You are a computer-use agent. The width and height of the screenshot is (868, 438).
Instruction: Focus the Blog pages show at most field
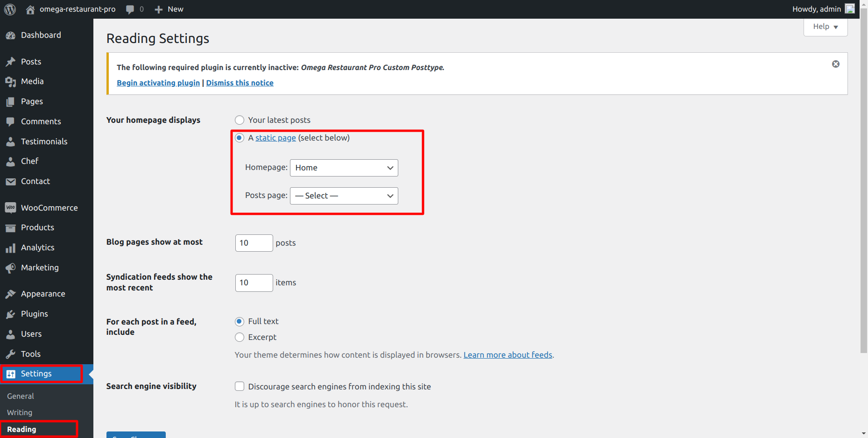254,243
